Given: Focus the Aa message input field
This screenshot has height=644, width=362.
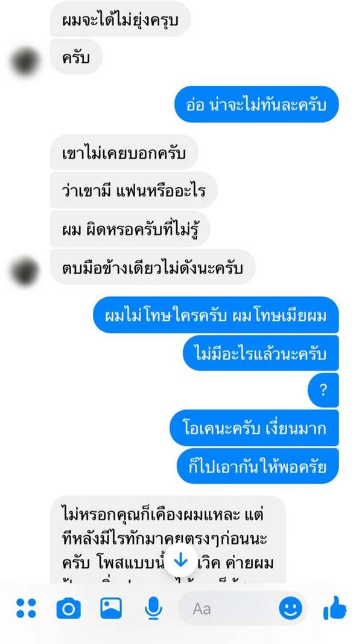Looking at the screenshot, I should 243,608.
